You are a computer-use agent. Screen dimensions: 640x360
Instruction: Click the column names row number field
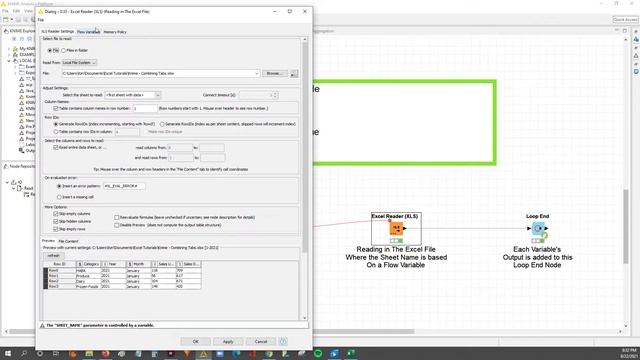[x=145, y=108]
